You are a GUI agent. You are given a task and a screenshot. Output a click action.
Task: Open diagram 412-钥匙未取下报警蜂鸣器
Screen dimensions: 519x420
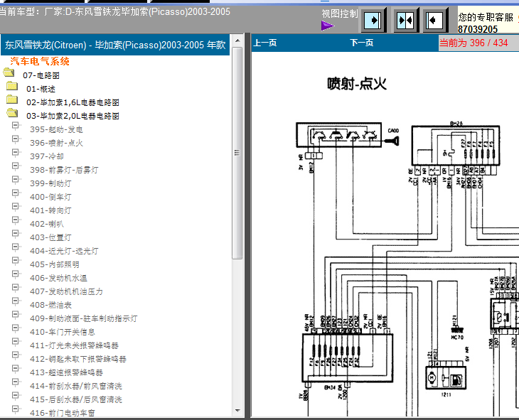coord(78,359)
